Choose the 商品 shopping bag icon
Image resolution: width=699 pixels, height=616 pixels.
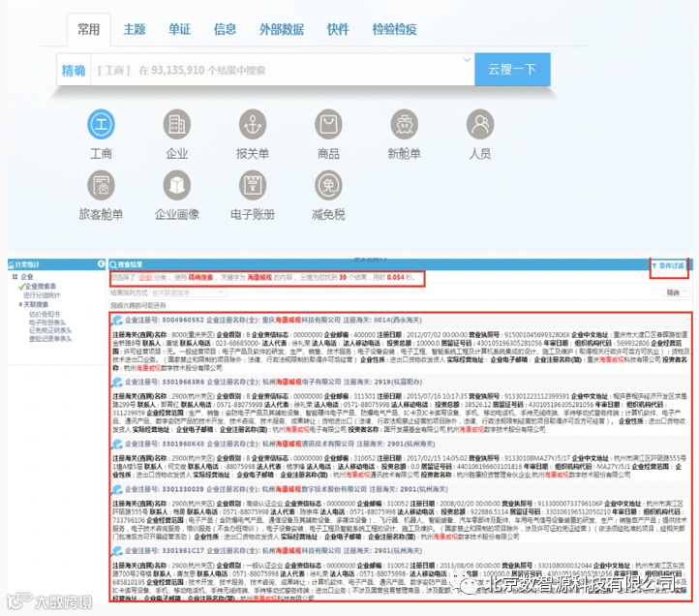(328, 124)
